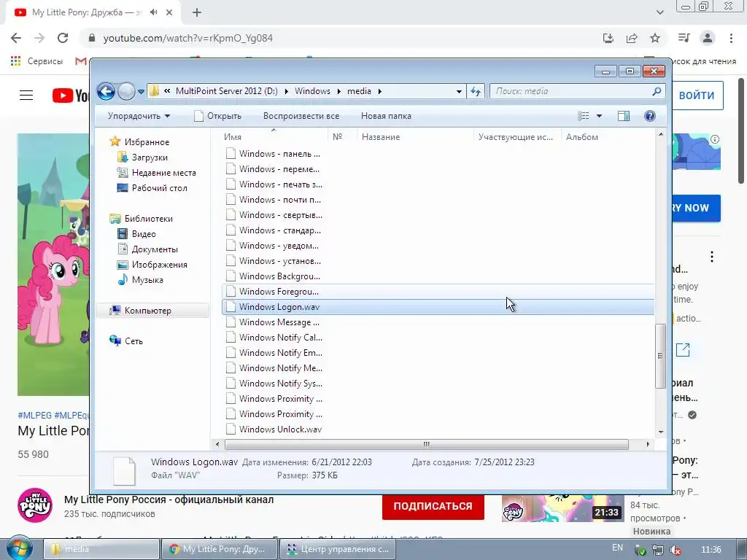Click the share page icon in Chrome
This screenshot has height=560, width=747.
[x=632, y=38]
